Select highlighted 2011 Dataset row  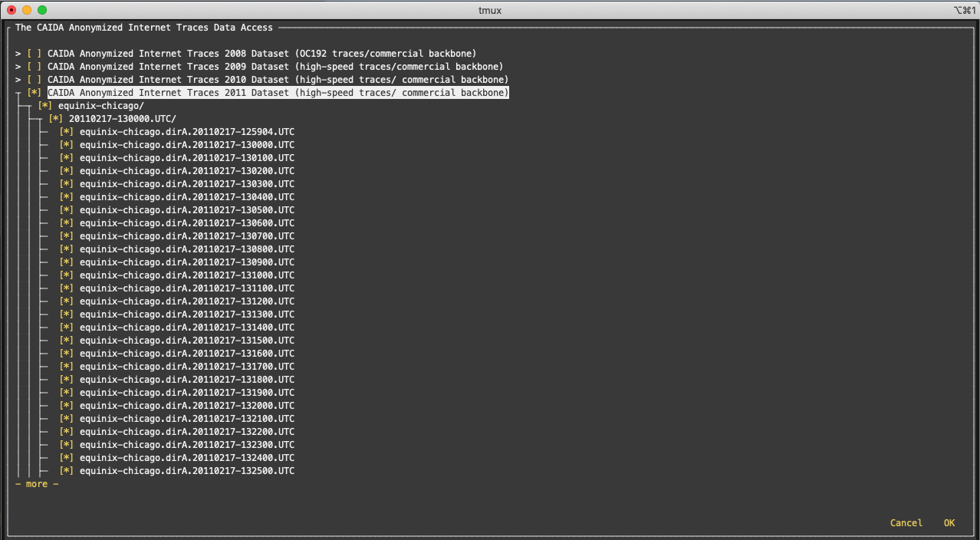point(278,93)
